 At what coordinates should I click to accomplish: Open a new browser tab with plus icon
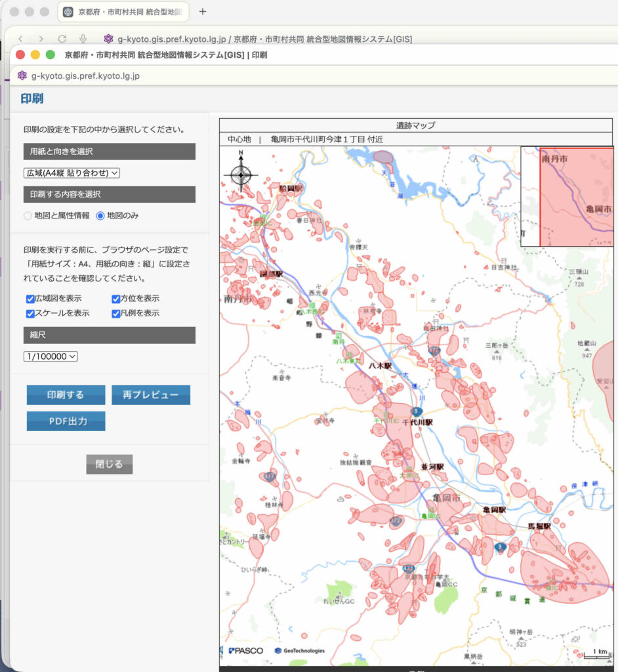(x=203, y=12)
